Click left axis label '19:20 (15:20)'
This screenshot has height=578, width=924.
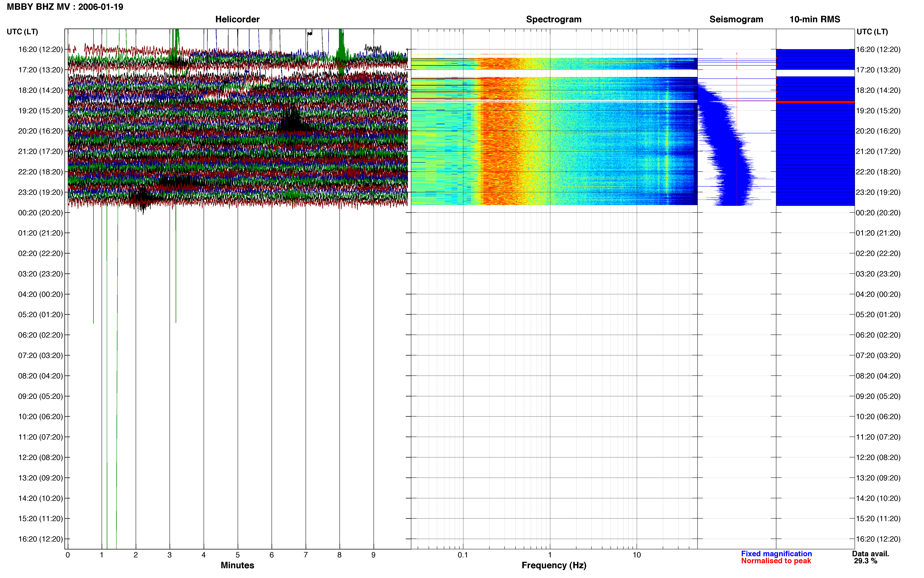pyautogui.click(x=41, y=110)
